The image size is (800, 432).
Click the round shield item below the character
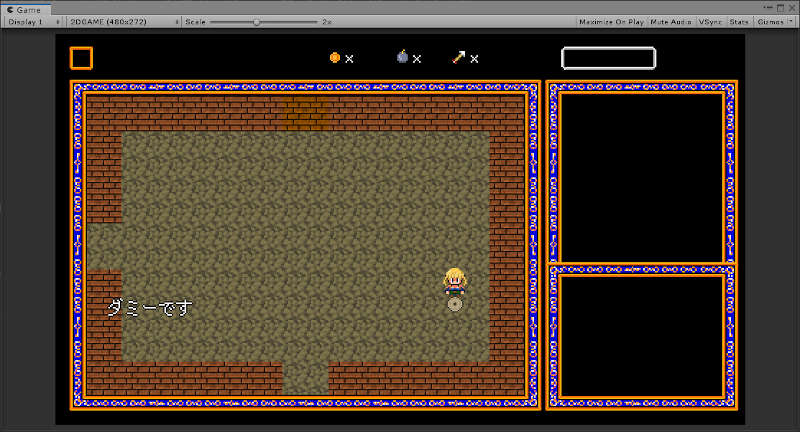click(455, 304)
